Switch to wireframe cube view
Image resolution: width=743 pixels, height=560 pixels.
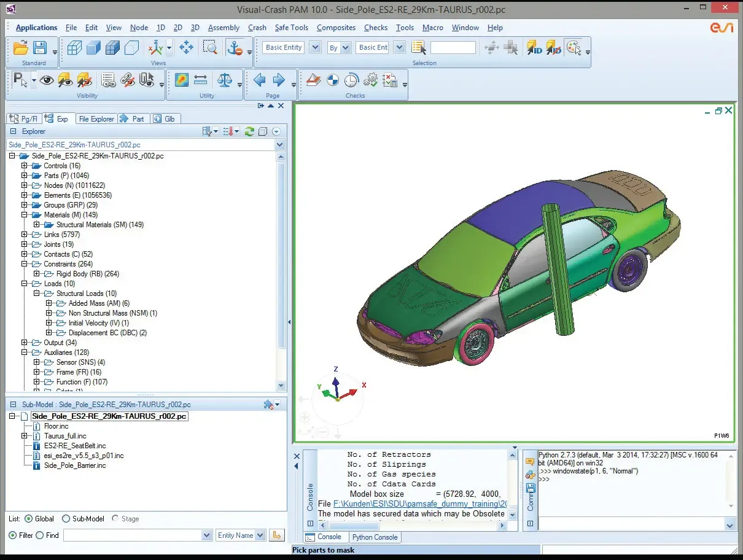tap(74, 47)
